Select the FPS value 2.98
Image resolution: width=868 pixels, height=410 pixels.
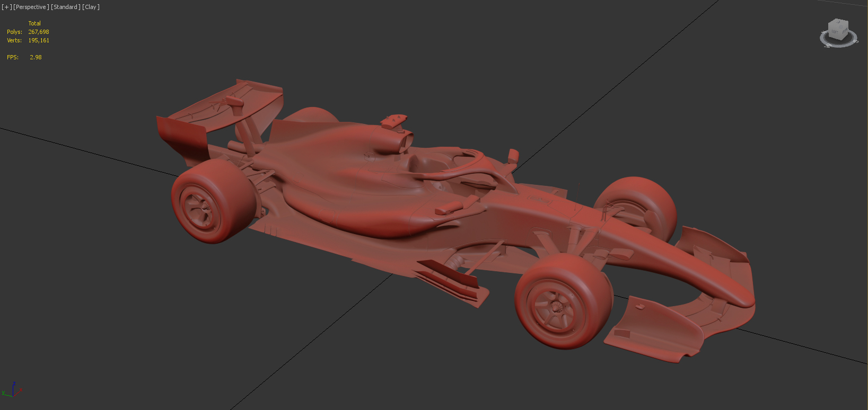click(x=36, y=57)
